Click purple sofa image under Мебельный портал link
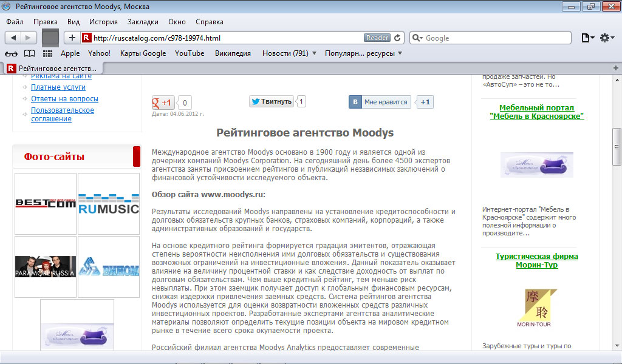The image size is (622, 364). coord(537,165)
